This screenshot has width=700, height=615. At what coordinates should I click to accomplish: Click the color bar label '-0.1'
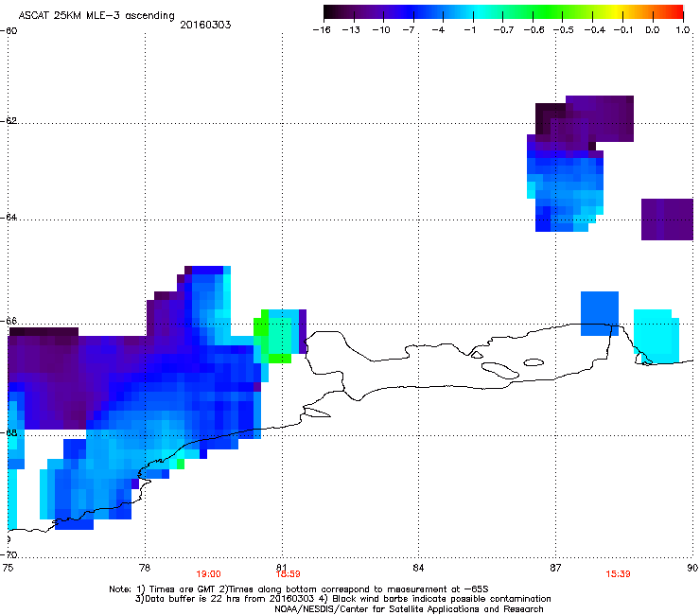[x=623, y=30]
